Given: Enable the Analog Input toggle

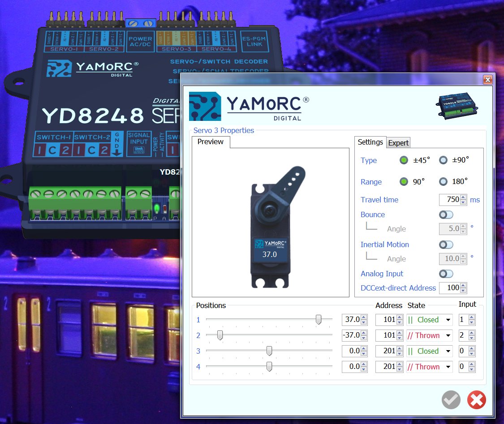Looking at the screenshot, I should point(446,274).
